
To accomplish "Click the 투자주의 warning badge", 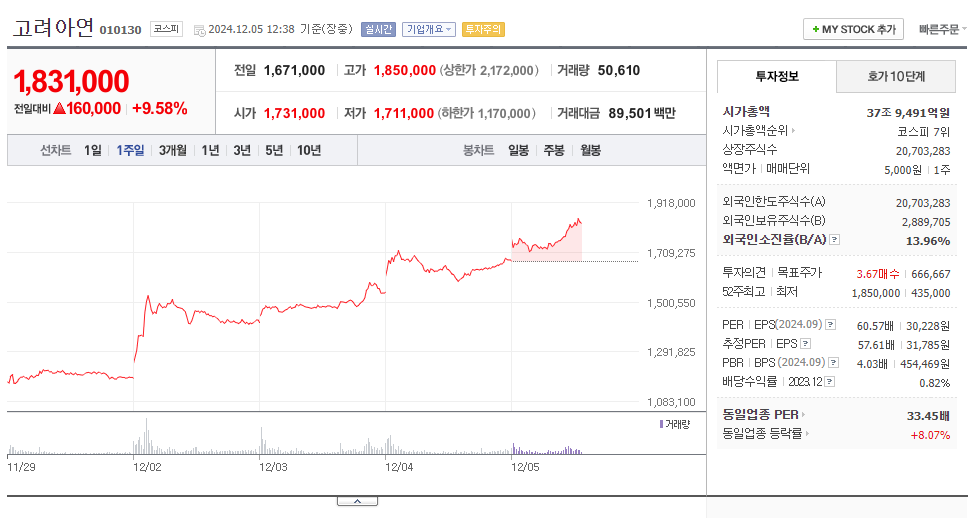I will click(483, 29).
